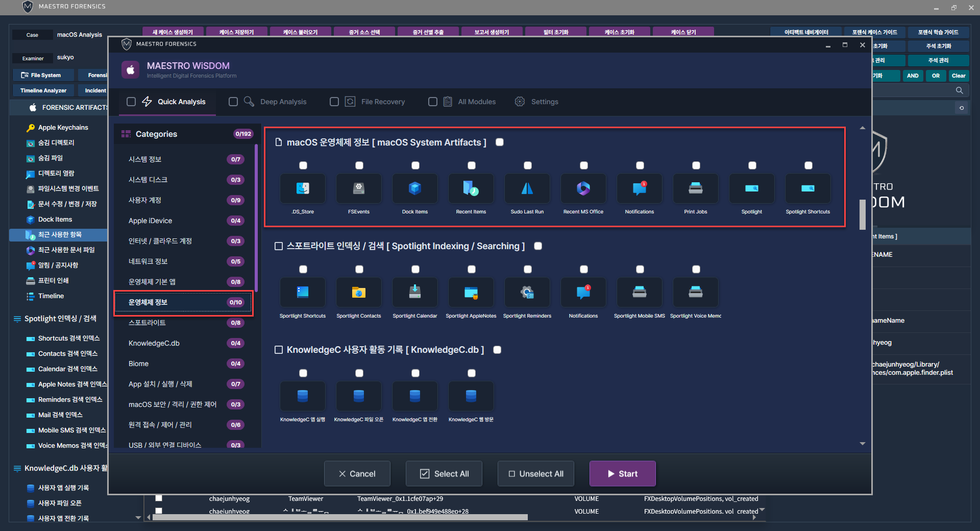Select the Recent MS Office icon
The width and height of the screenshot is (980, 531).
[x=583, y=189]
